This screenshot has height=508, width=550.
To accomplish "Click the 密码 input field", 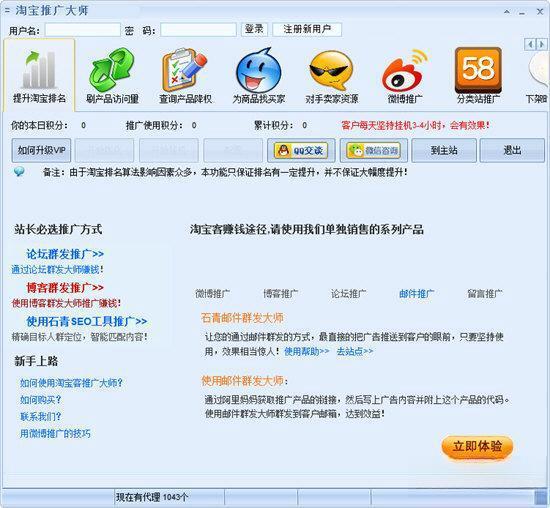I will [x=198, y=30].
